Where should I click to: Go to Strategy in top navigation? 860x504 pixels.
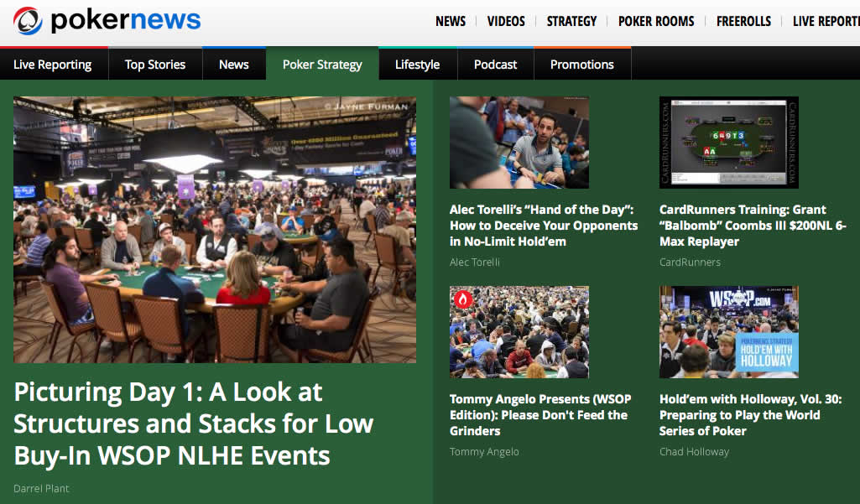point(571,21)
